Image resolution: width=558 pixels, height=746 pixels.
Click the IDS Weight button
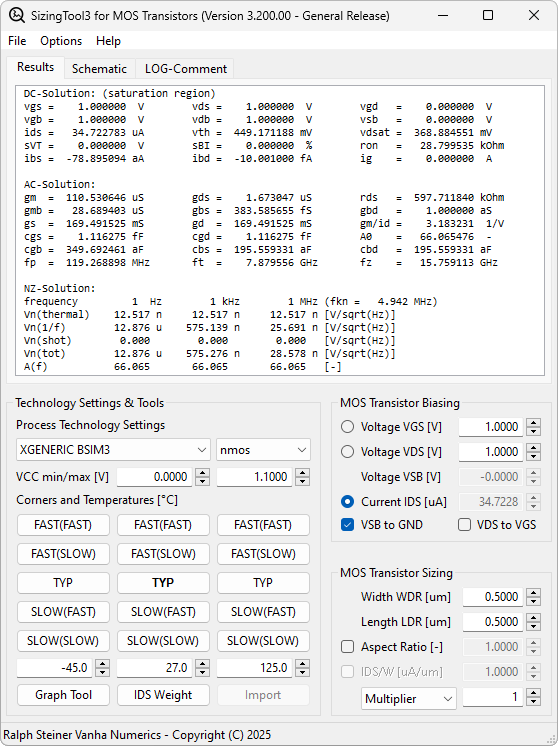[163, 695]
